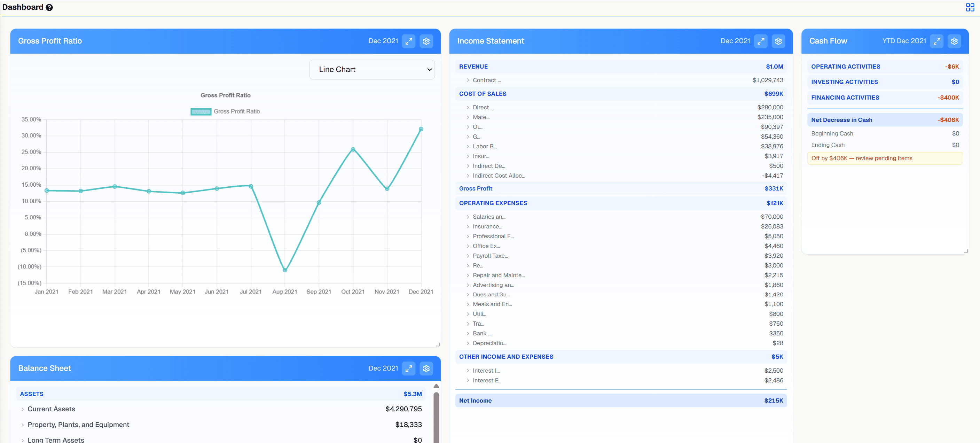Image resolution: width=980 pixels, height=443 pixels.
Task: Expand the Cash Flow widget
Action: pyautogui.click(x=936, y=41)
